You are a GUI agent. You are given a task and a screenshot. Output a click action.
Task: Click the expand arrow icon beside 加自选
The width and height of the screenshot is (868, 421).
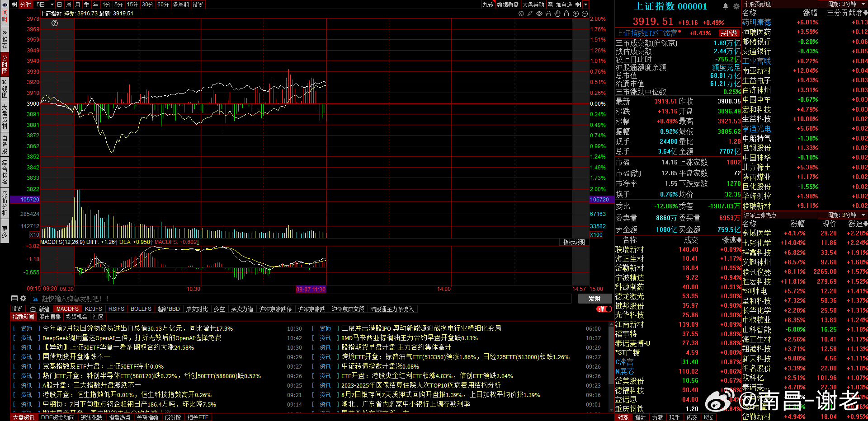click(x=578, y=5)
